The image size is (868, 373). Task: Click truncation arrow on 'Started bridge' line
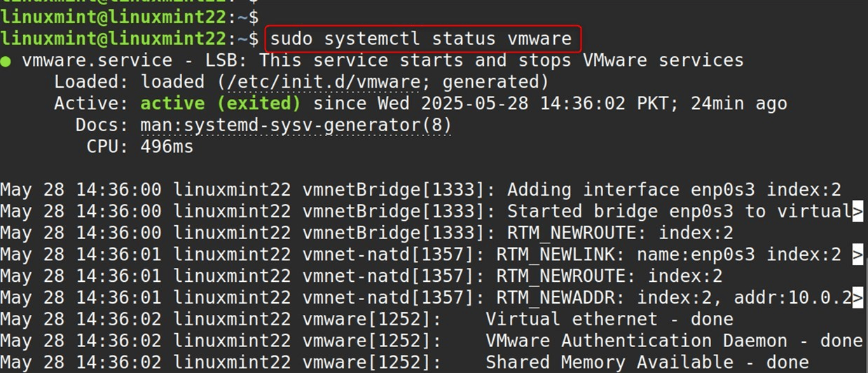coord(857,212)
